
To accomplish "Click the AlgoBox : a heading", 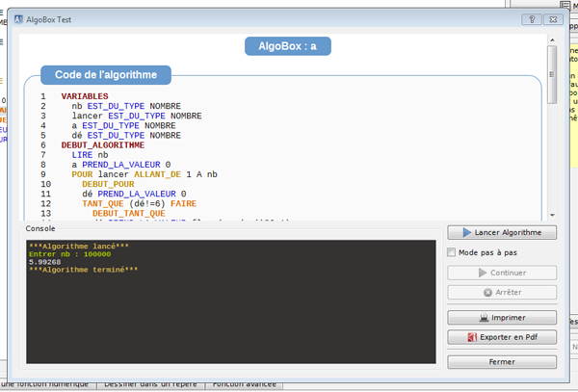I will [x=288, y=46].
